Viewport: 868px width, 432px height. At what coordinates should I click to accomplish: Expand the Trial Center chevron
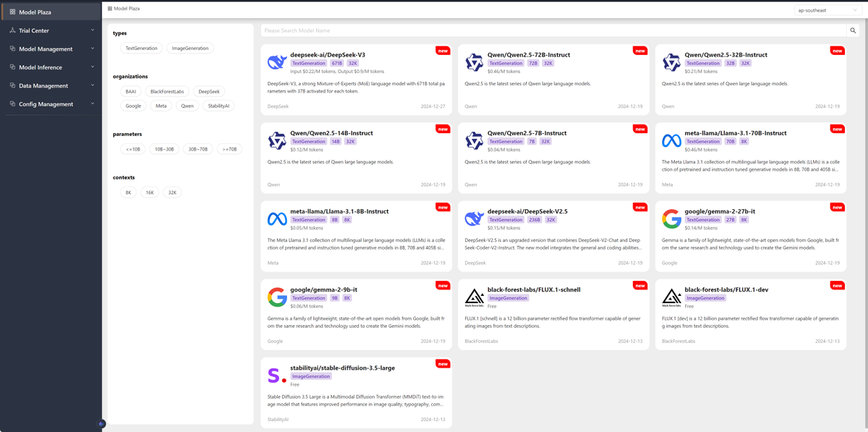point(93,30)
